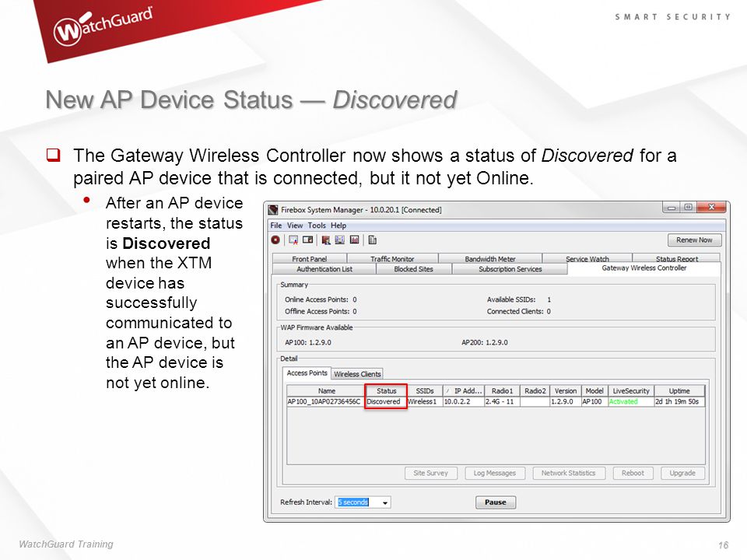Image resolution: width=747 pixels, height=560 pixels.
Task: Click the HostWatch toolbar icon with two panes
Action: point(308,240)
